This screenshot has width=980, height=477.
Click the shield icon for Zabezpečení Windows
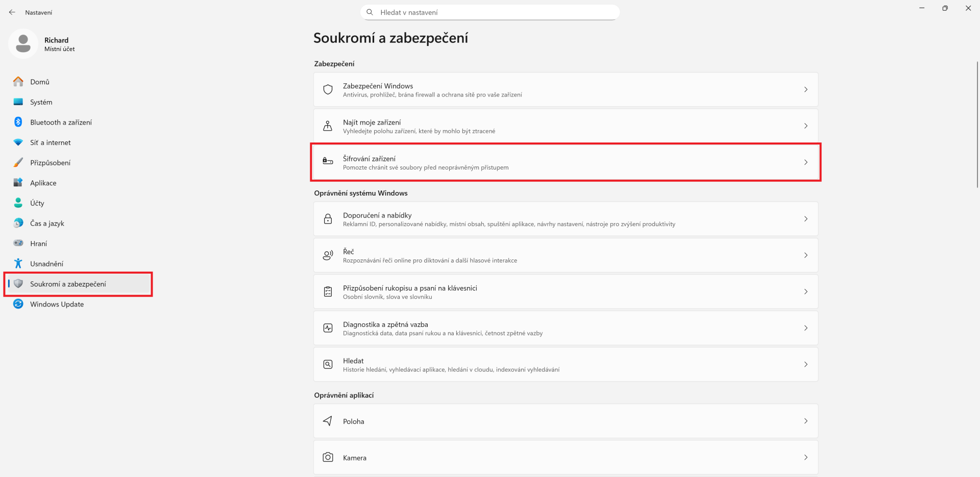pyautogui.click(x=328, y=90)
